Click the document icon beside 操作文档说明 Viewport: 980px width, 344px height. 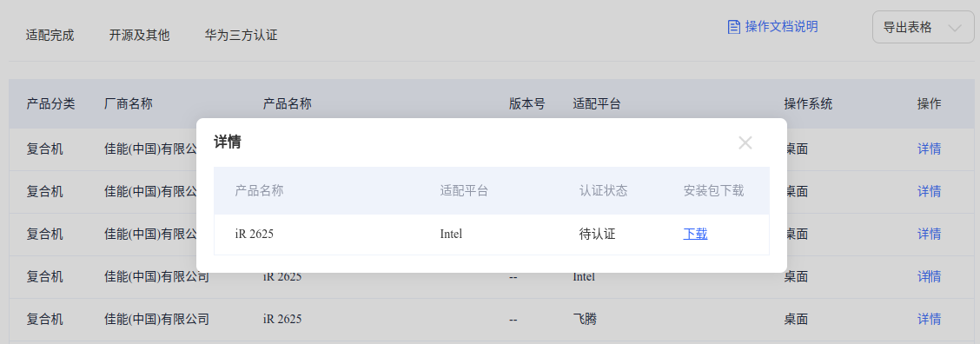point(734,27)
